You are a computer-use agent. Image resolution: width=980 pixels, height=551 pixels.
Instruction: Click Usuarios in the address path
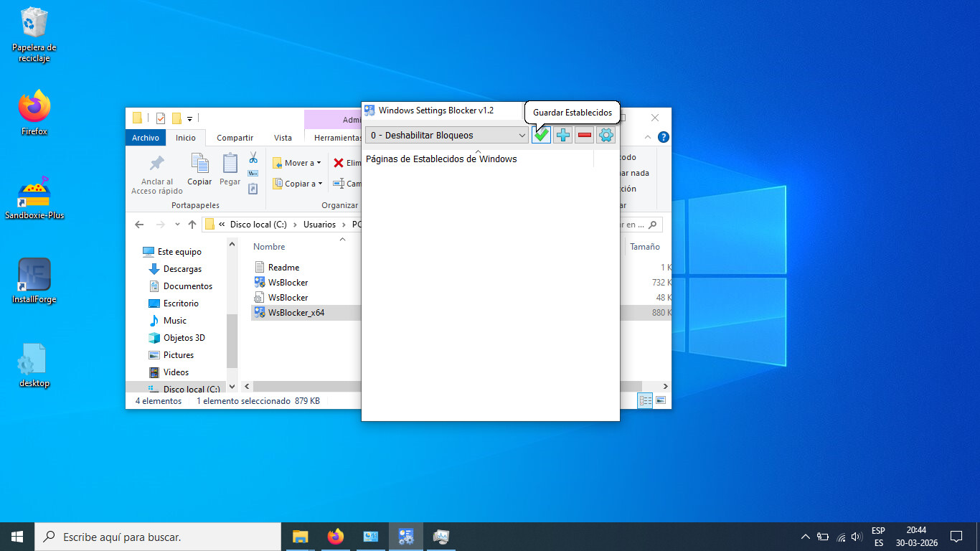click(x=319, y=225)
